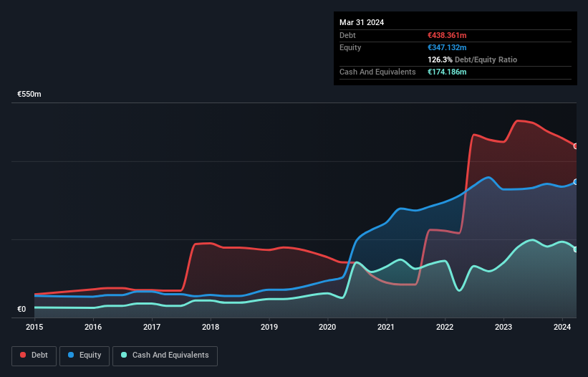Click the Mar 31 2024 tooltip date
The image size is (588, 377).
(362, 22)
